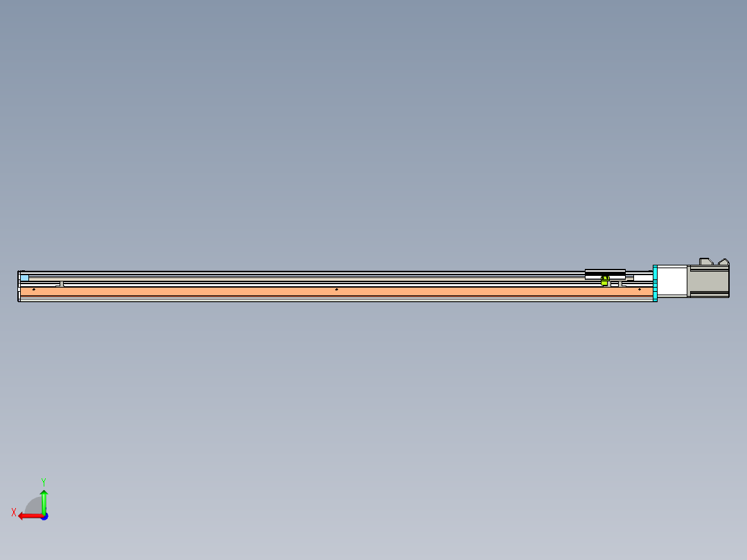Click the blue Z axis dot at triad origin

[44, 516]
